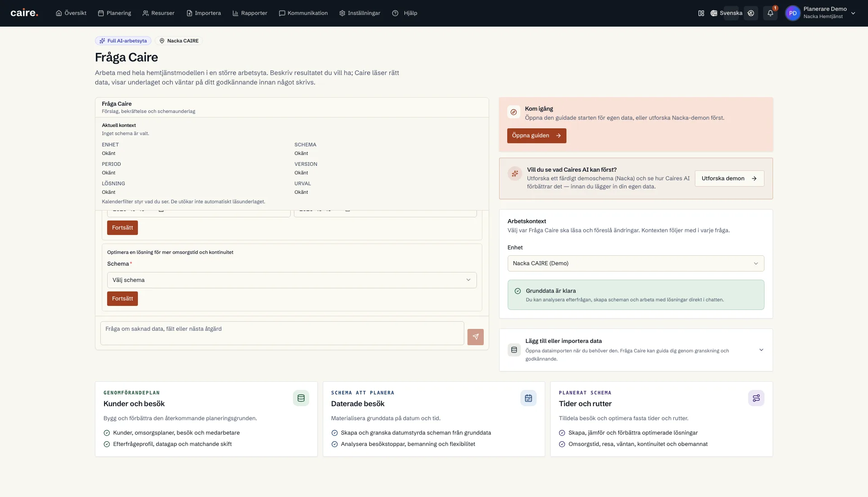Viewport: 868px width, 497px height.
Task: Click the send message paper-plane icon
Action: coord(476,337)
